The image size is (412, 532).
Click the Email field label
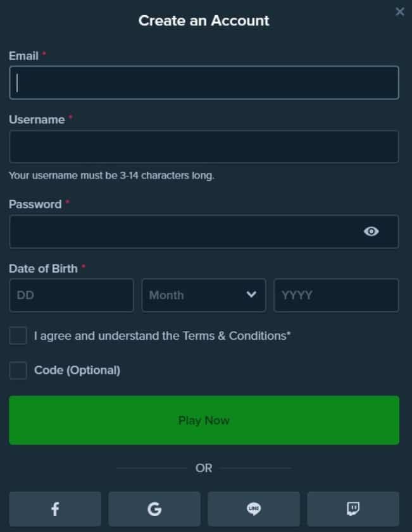23,56
